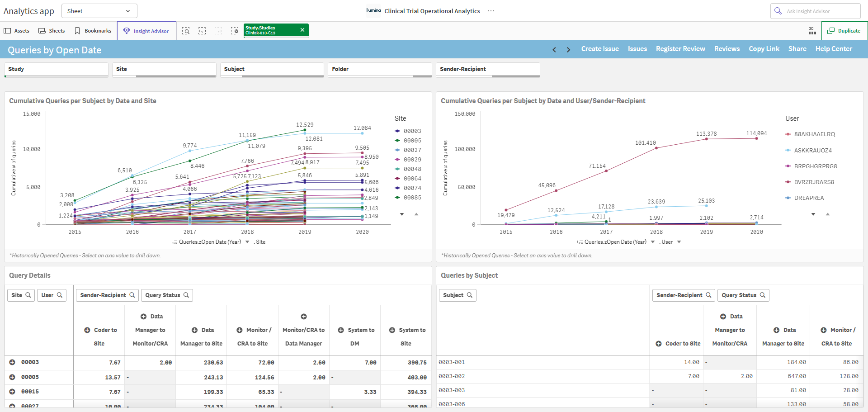Search Subject in Queries by Subject
Screen dimensions: 868x412
[458, 295]
